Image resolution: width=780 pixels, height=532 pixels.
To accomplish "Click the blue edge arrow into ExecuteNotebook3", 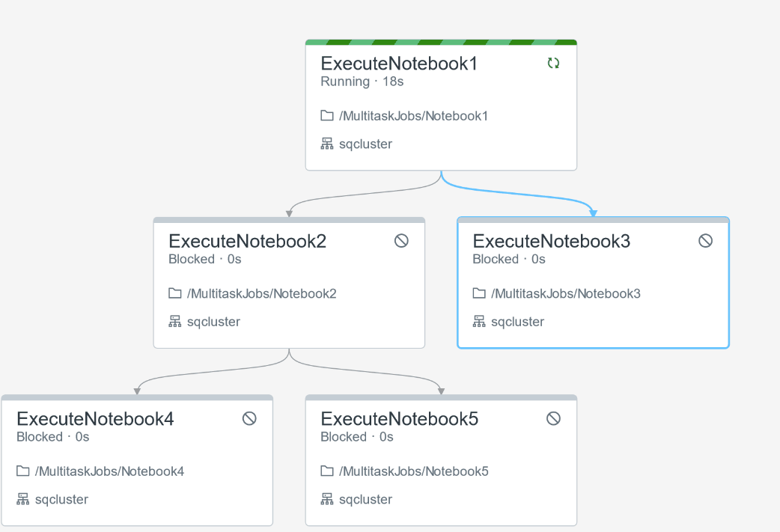I will (x=593, y=213).
